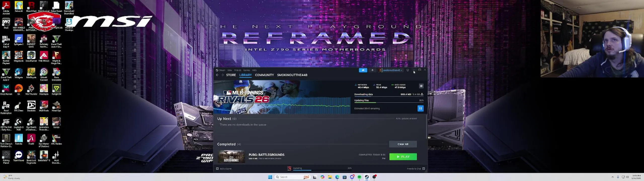The height and width of the screenshot is (181, 644).
Task: Open the Games menu in Steam
Action: (x=247, y=70)
